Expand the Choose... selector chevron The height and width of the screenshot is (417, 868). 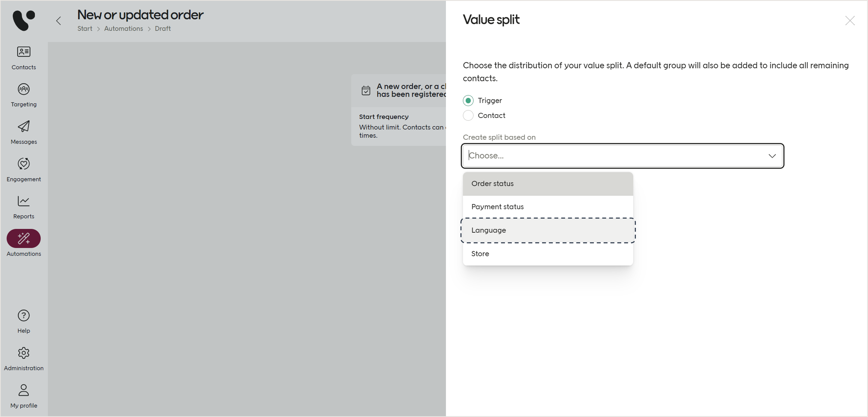coord(772,156)
